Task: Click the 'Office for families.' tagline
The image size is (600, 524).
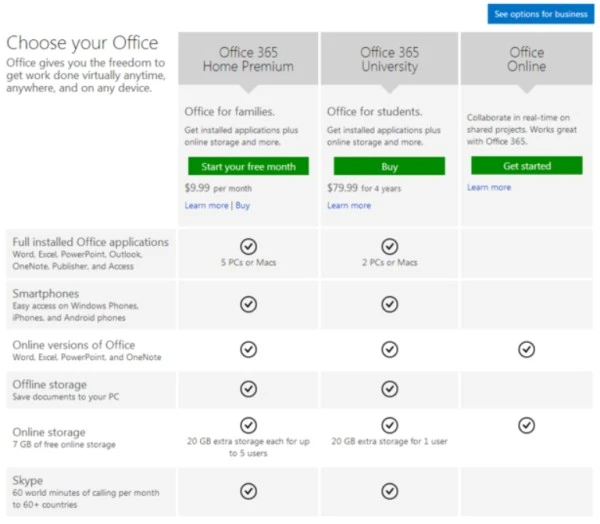Action: 230,111
